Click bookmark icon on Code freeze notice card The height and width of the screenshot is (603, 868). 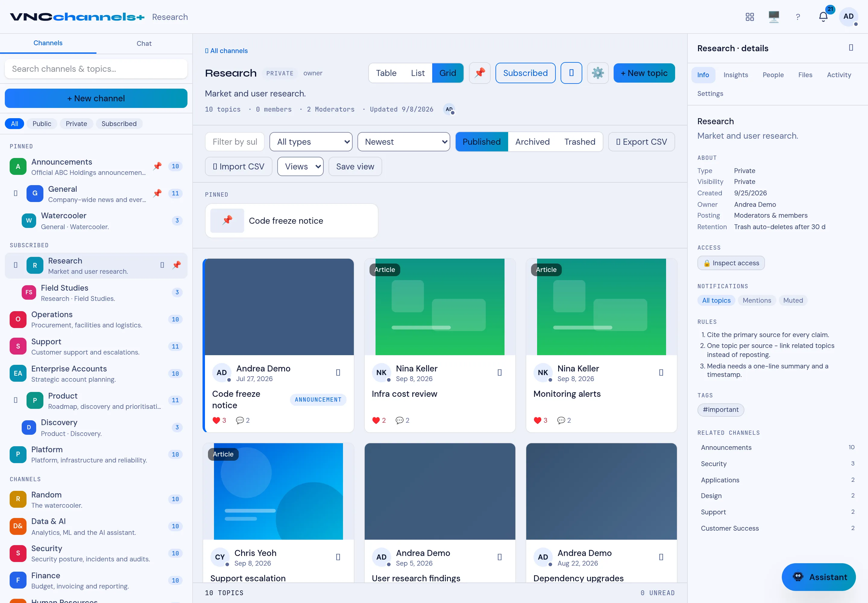pos(338,373)
